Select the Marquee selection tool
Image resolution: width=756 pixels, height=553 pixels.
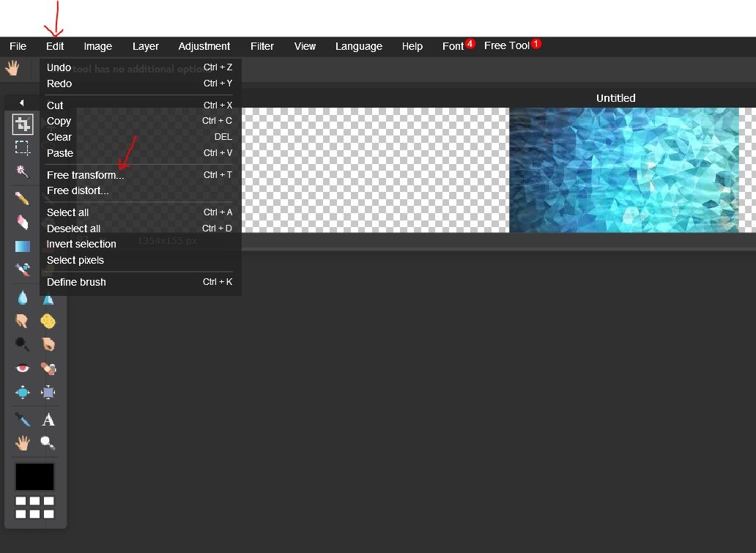(x=23, y=147)
